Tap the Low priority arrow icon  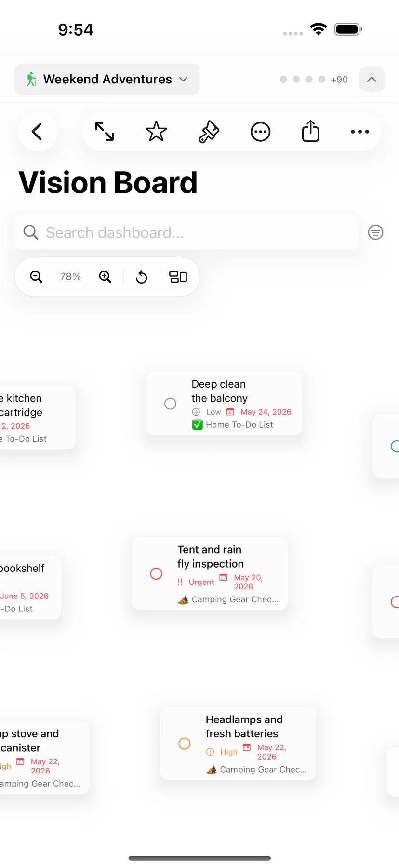pyautogui.click(x=196, y=412)
